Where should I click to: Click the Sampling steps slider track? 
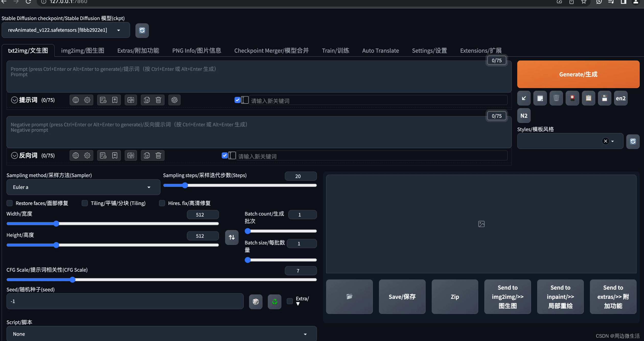click(x=240, y=185)
